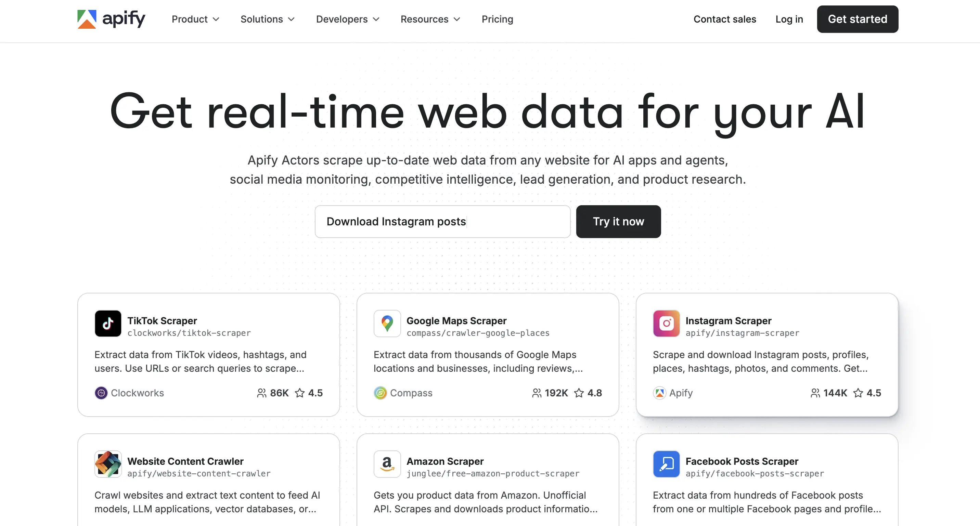The width and height of the screenshot is (980, 526).
Task: Open the Instagram Scraper icon
Action: tap(666, 324)
